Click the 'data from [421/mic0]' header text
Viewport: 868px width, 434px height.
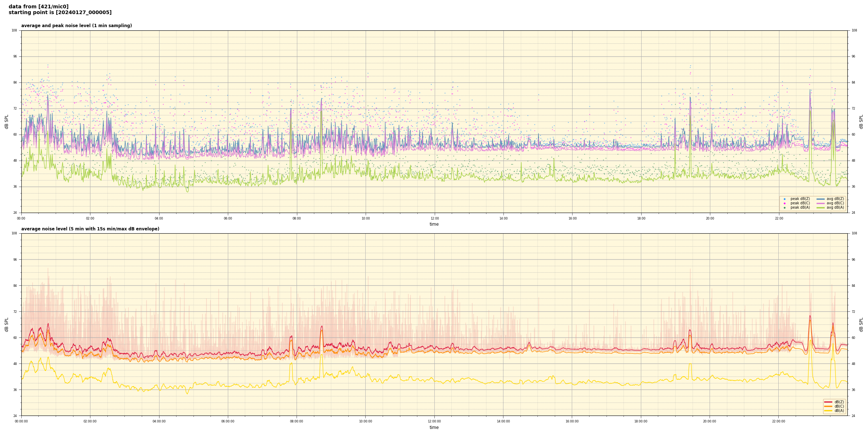click(38, 7)
